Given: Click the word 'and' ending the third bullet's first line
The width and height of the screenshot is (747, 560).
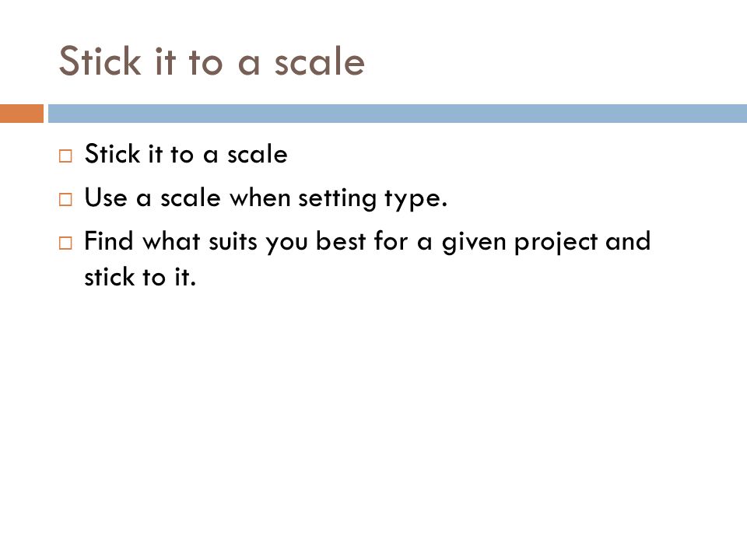Looking at the screenshot, I should coord(628,241).
